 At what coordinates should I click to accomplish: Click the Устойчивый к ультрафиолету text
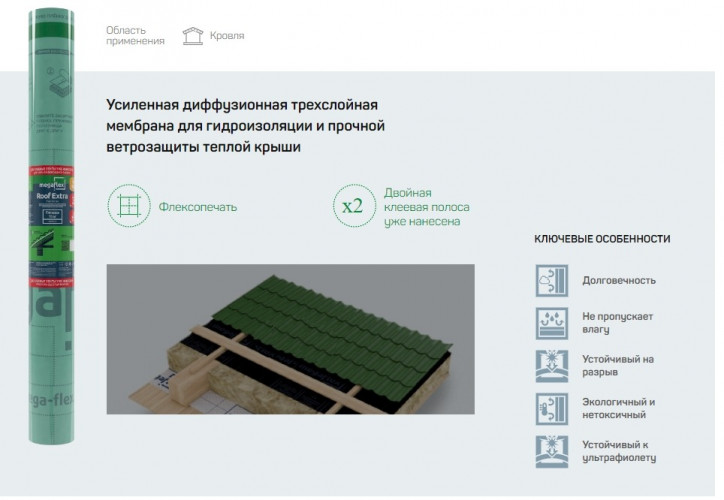point(619,451)
